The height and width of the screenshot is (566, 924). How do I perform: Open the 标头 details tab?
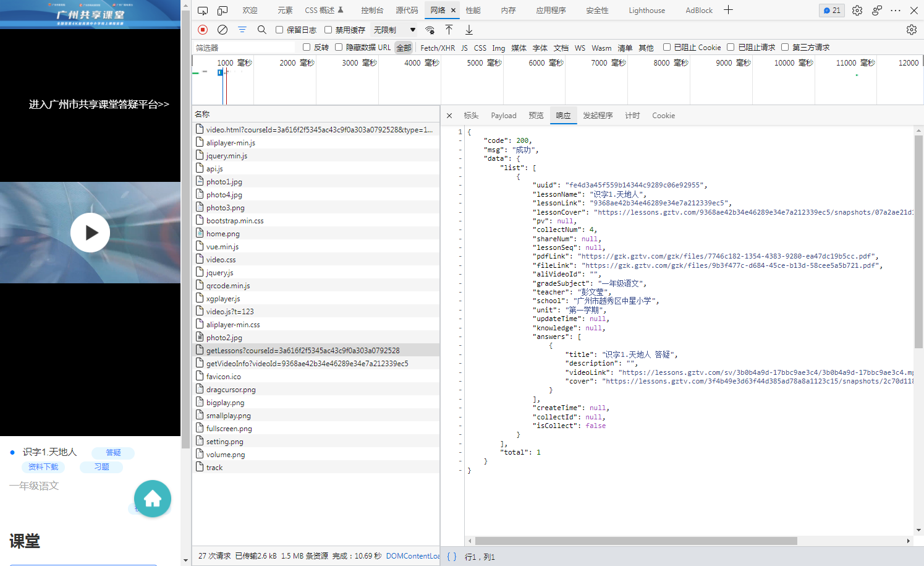pyautogui.click(x=471, y=116)
